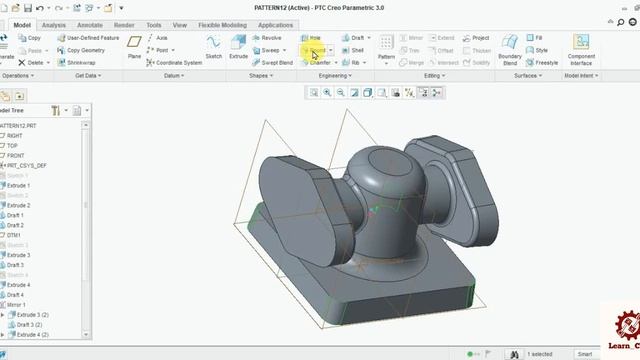Click the Draft button
The height and width of the screenshot is (360, 640).
[353, 38]
